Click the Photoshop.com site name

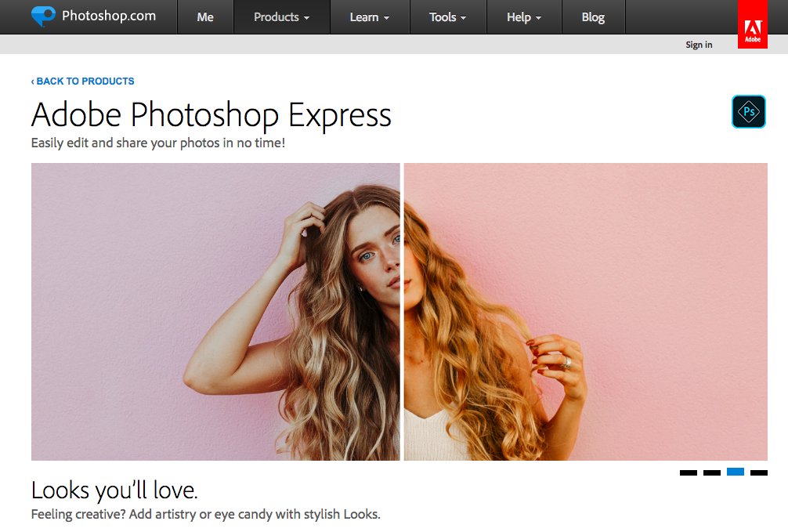click(x=109, y=16)
